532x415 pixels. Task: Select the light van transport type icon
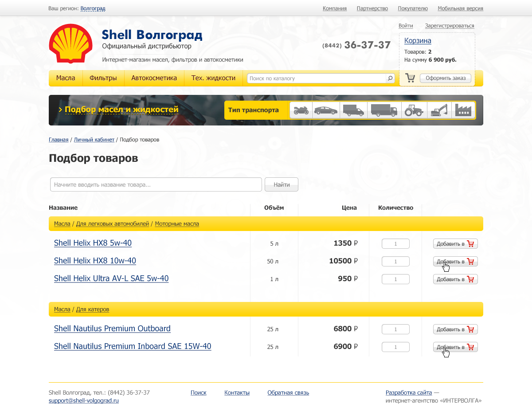pos(353,110)
